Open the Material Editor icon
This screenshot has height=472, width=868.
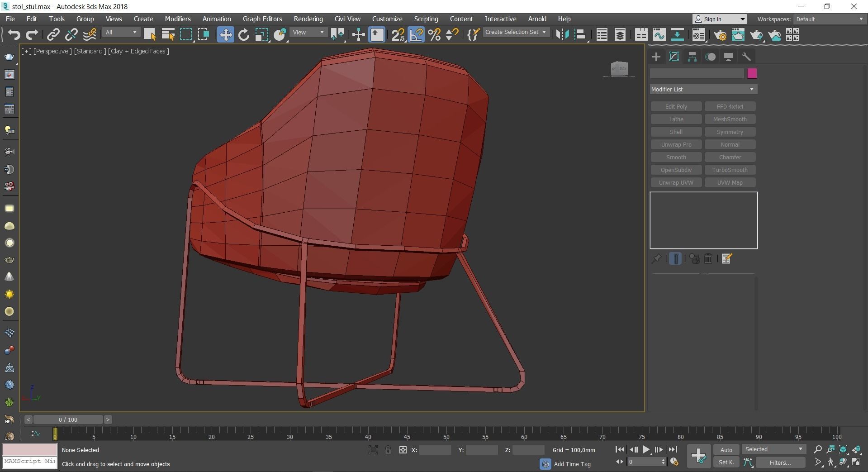[x=699, y=34]
